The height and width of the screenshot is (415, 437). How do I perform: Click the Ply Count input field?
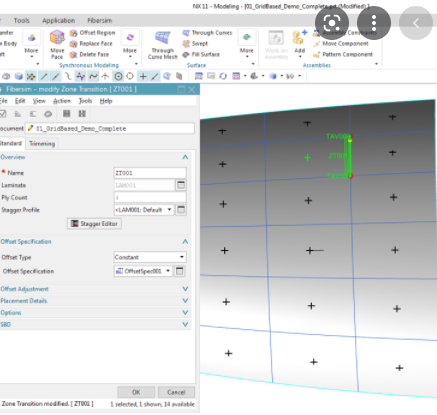pos(150,197)
